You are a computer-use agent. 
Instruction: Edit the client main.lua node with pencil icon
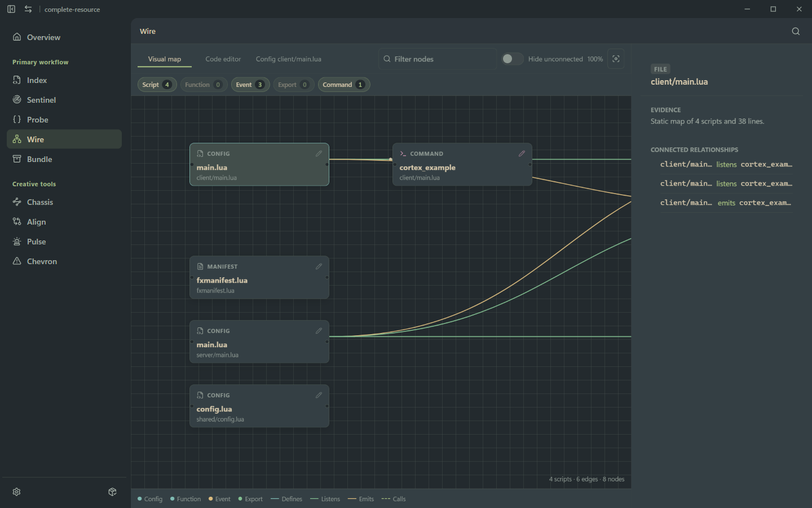(319, 154)
